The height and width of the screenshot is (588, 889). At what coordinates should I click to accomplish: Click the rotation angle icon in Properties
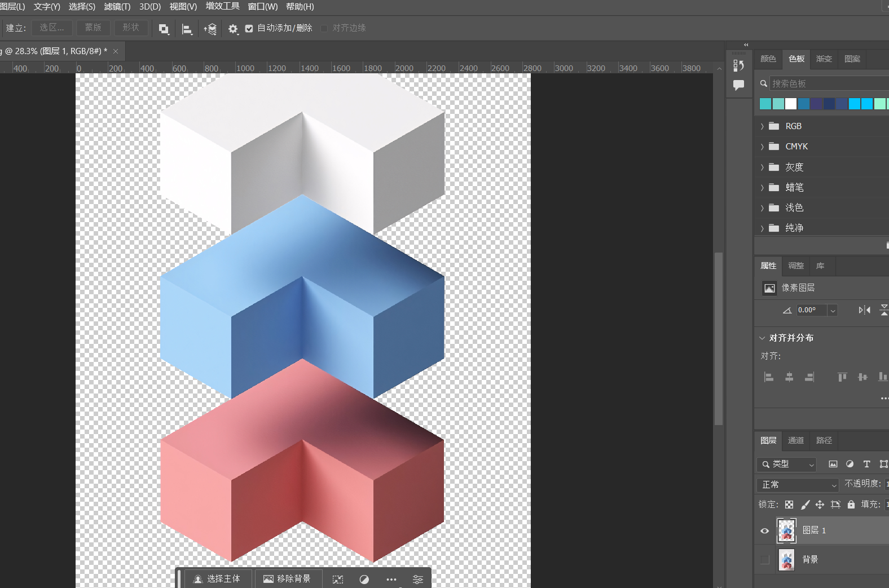(787, 310)
